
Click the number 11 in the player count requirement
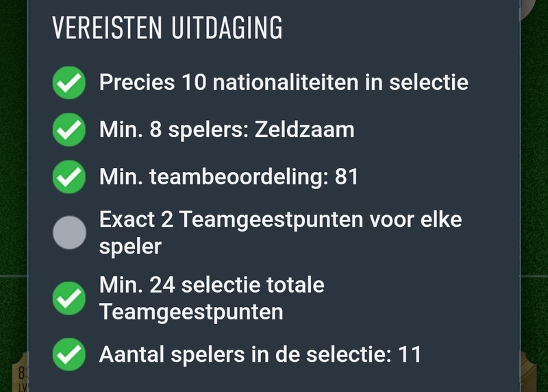pyautogui.click(x=409, y=354)
